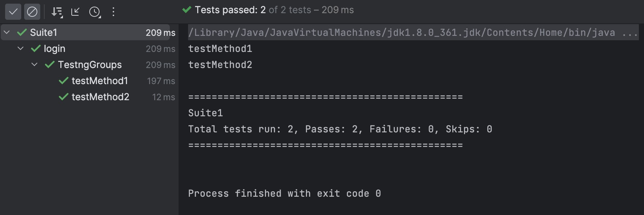
Task: Select the login test item
Action: (x=55, y=49)
